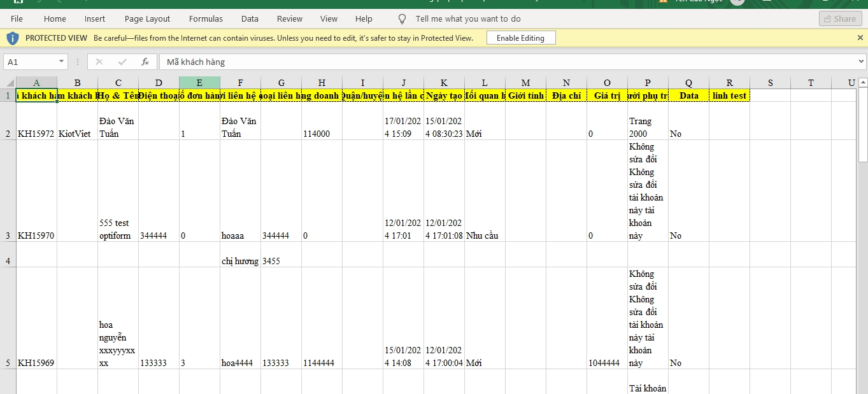
Task: Click cell KH15972
Action: pyautogui.click(x=36, y=121)
